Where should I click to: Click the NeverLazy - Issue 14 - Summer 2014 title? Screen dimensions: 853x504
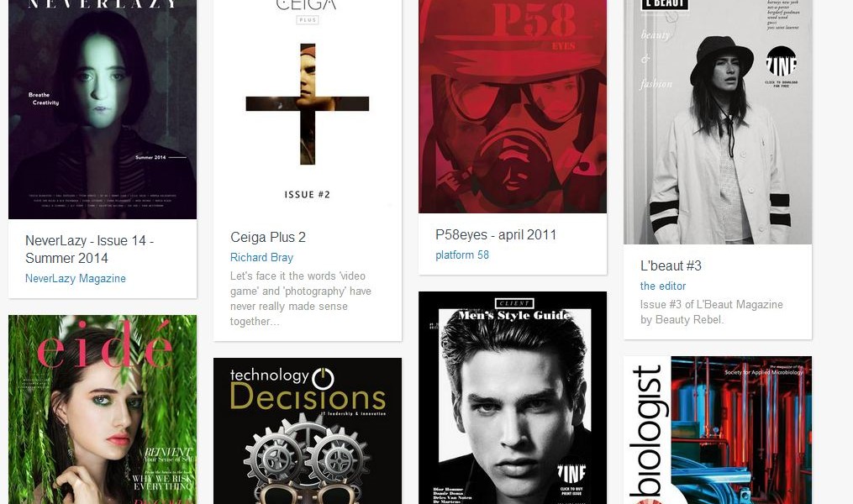[90, 249]
